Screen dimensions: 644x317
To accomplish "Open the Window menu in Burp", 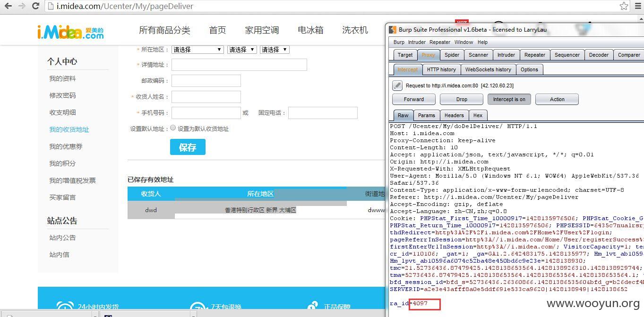I will tap(464, 42).
